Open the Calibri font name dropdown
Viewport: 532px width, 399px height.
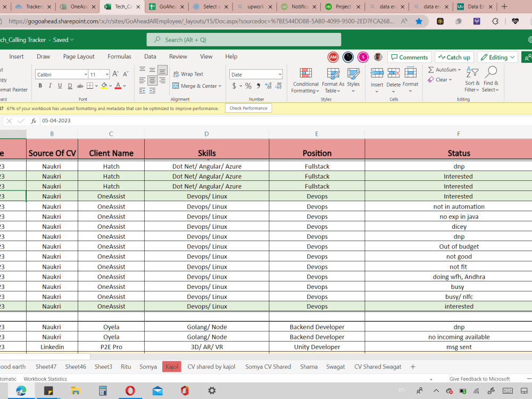86,74
